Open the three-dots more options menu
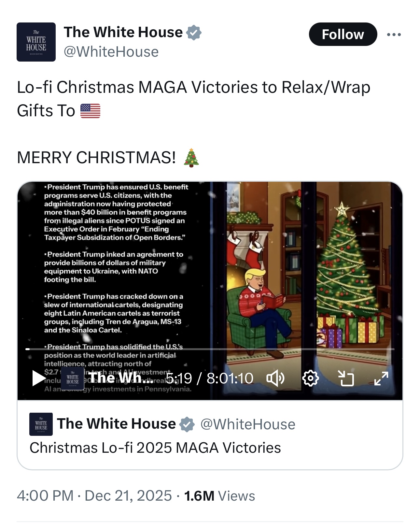Viewport: 420px width, 528px height. (x=394, y=35)
